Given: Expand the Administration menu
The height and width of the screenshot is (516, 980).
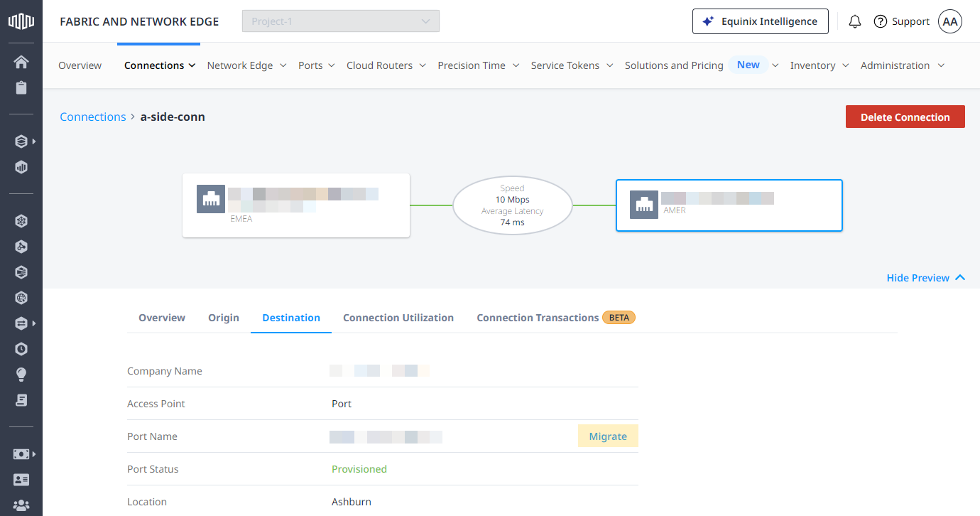Looking at the screenshot, I should pos(903,65).
